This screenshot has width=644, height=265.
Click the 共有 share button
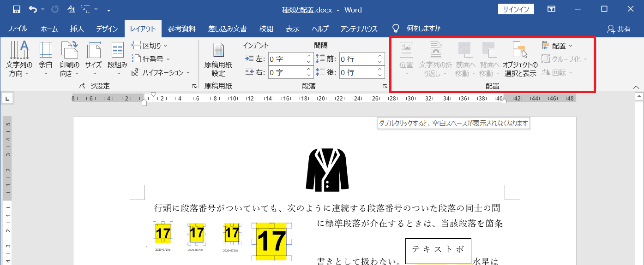pos(619,29)
